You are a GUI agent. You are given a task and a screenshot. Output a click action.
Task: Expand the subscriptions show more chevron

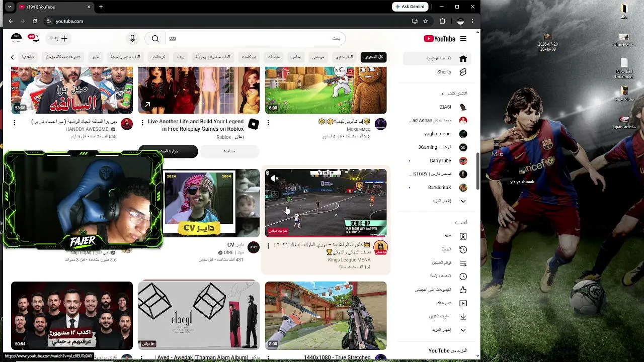click(x=463, y=201)
